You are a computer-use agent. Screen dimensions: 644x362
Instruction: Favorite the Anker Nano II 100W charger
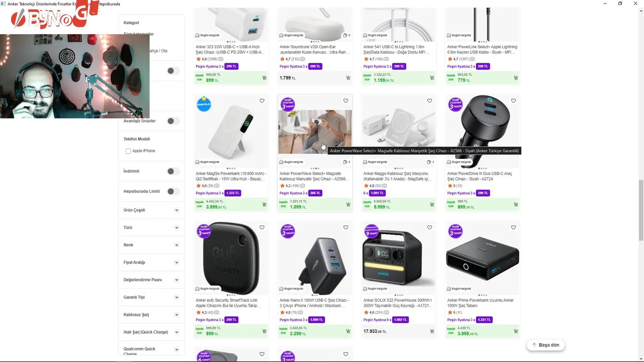click(346, 227)
